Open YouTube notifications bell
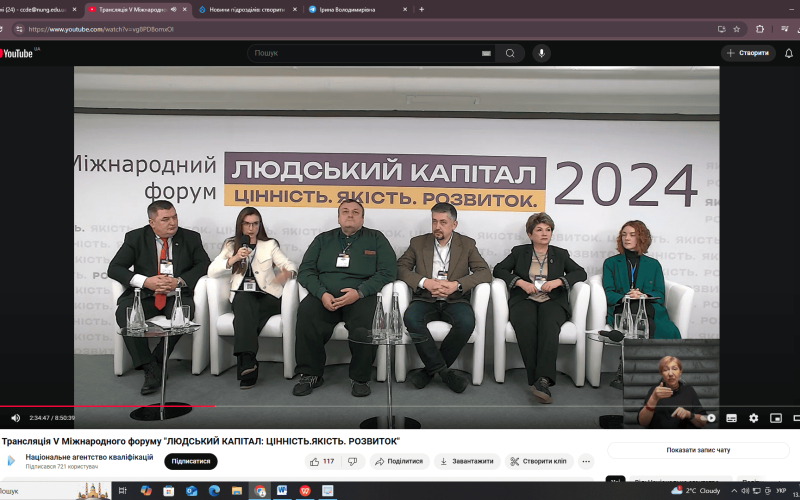This screenshot has width=800, height=500. [789, 53]
